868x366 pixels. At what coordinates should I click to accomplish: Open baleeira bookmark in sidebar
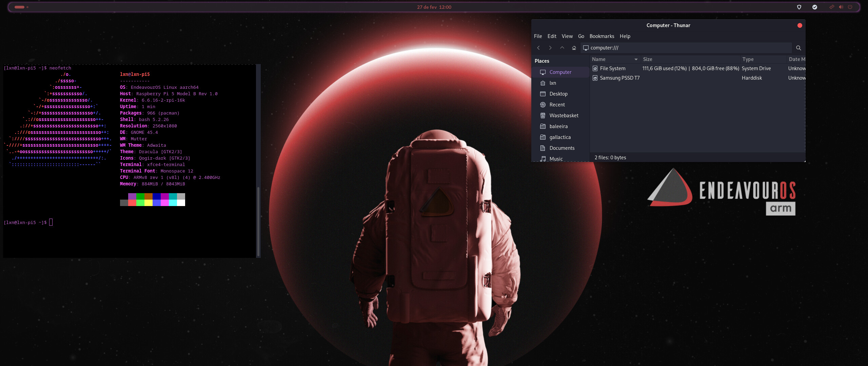(560, 126)
